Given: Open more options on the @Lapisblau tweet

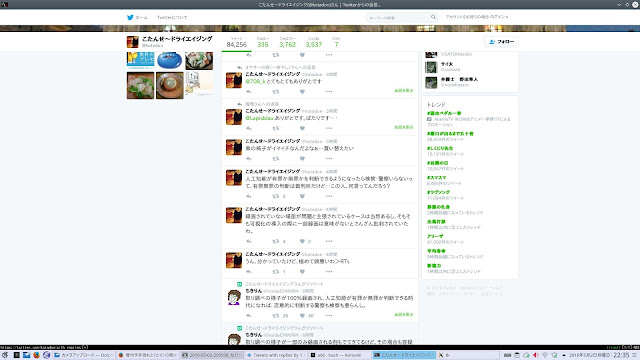Looking at the screenshot, I should pyautogui.click(x=329, y=128).
